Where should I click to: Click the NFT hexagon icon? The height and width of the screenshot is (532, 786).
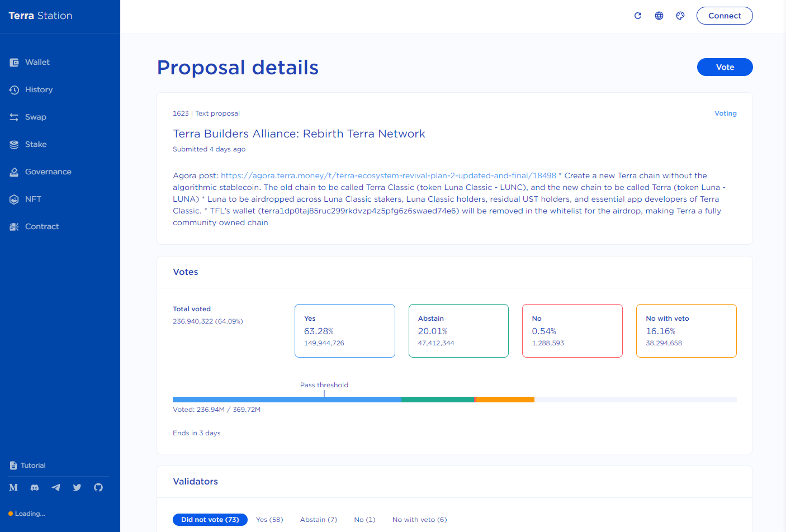(15, 199)
